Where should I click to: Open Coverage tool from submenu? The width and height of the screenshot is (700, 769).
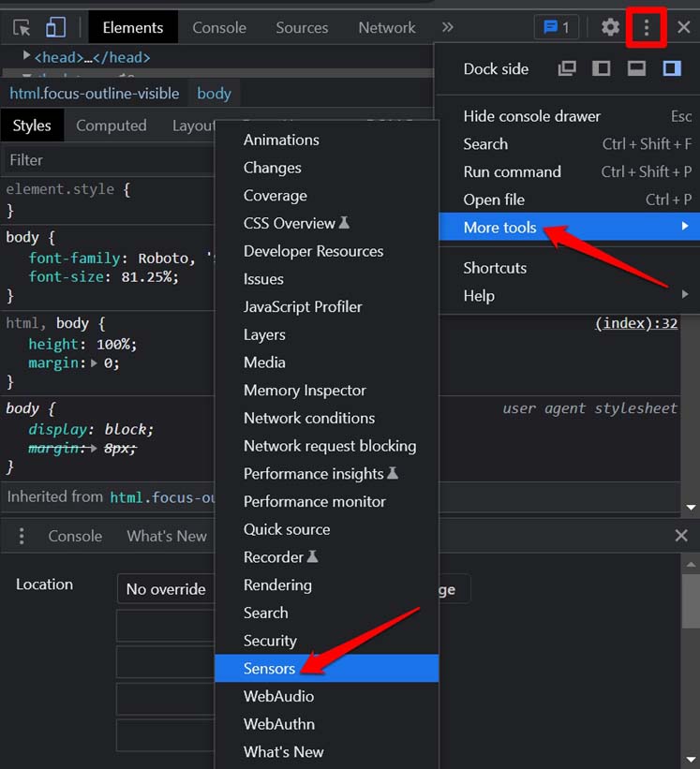click(x=327, y=196)
